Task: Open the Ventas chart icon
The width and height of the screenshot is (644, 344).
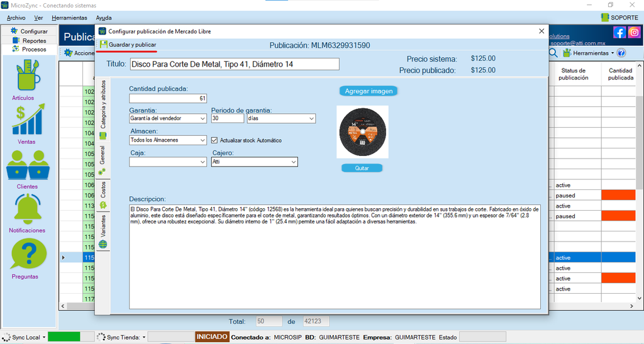Action: [x=28, y=119]
